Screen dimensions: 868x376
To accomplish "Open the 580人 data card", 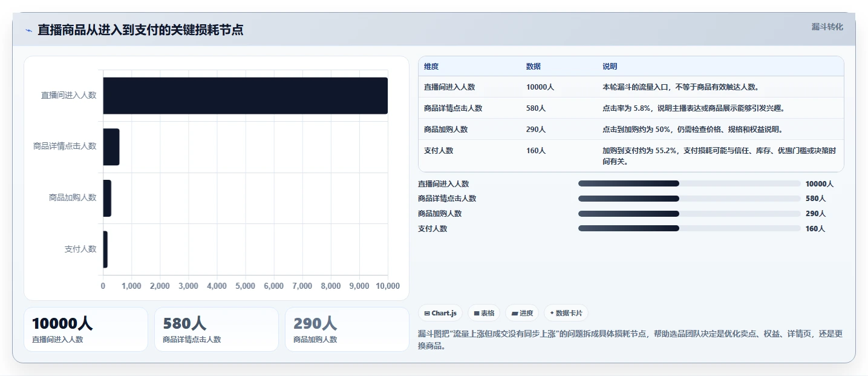I will [x=217, y=329].
